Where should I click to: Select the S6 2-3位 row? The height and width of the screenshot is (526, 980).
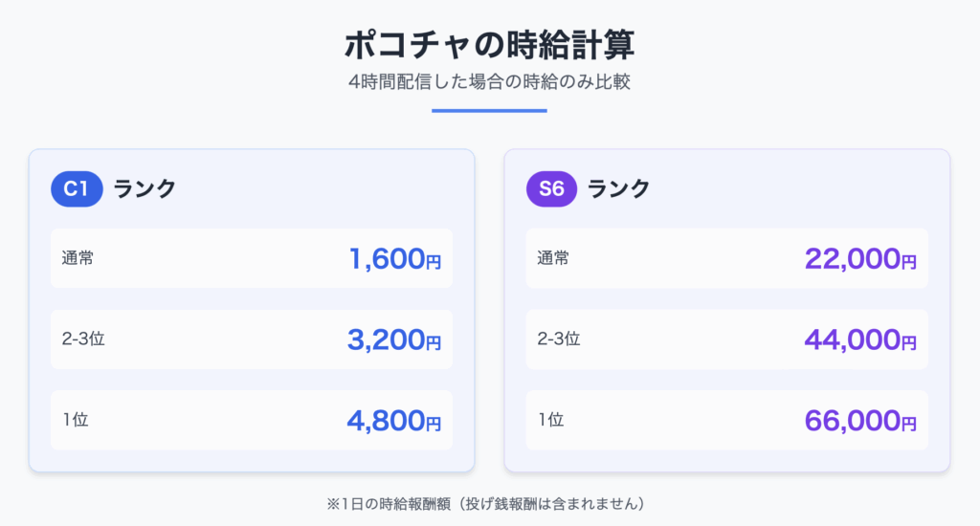click(x=727, y=340)
